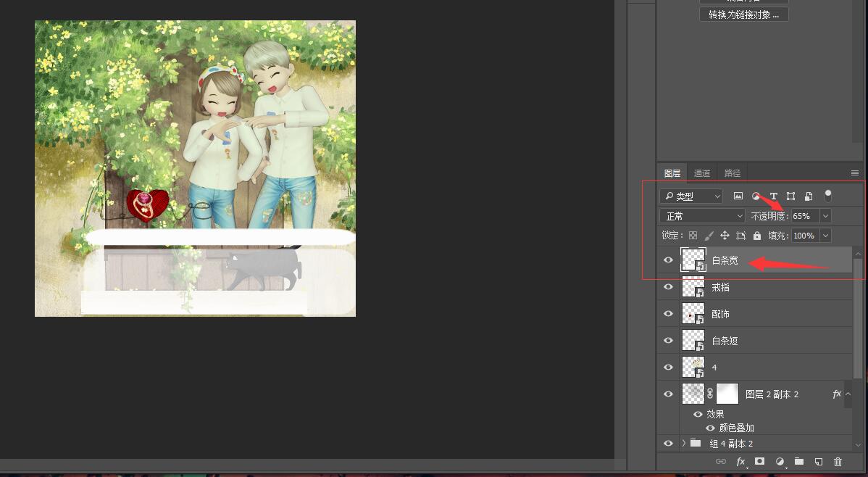The height and width of the screenshot is (477, 868).
Task: Select the 配饰 layer name
Action: coord(721,314)
